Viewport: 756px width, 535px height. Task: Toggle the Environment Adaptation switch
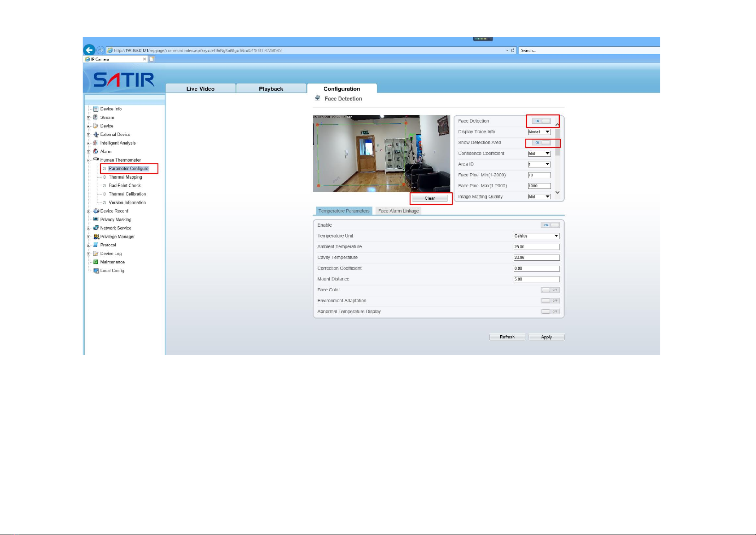point(551,301)
